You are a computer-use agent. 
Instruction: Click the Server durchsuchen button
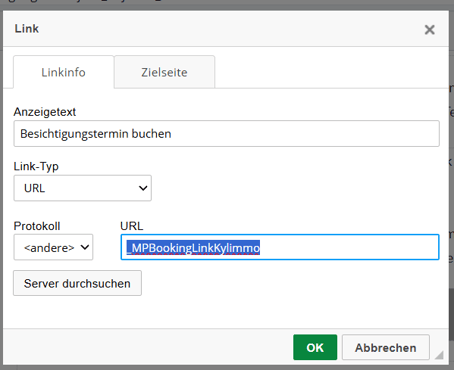pyautogui.click(x=77, y=283)
